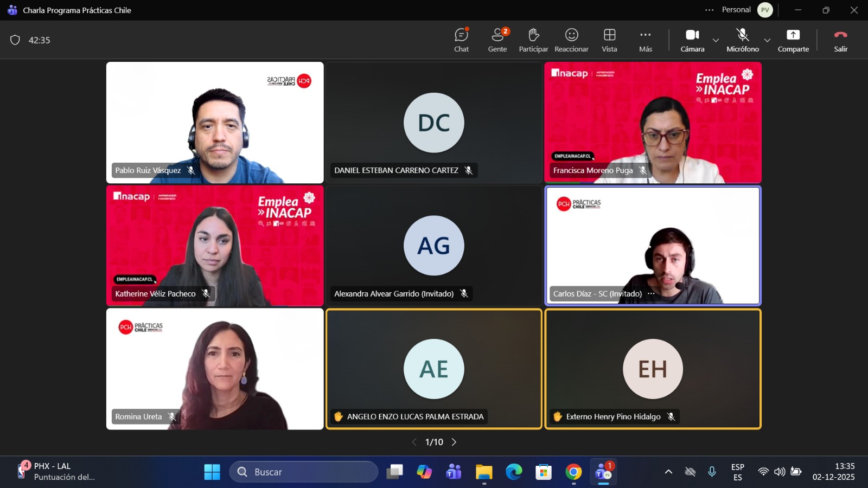Change layout with Vista icon
This screenshot has height=488, width=868.
[x=609, y=40]
